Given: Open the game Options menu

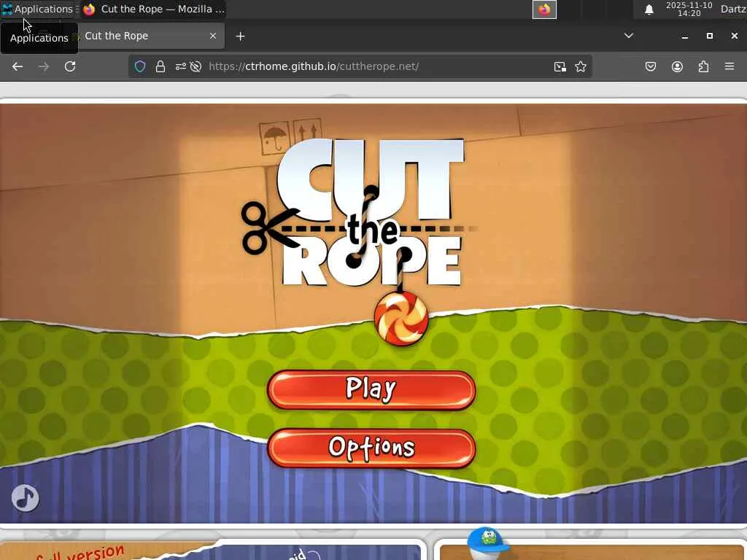Looking at the screenshot, I should coord(371,448).
